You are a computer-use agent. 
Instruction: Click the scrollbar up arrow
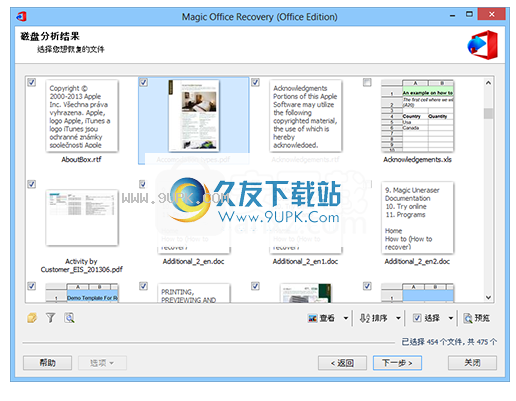(488, 83)
